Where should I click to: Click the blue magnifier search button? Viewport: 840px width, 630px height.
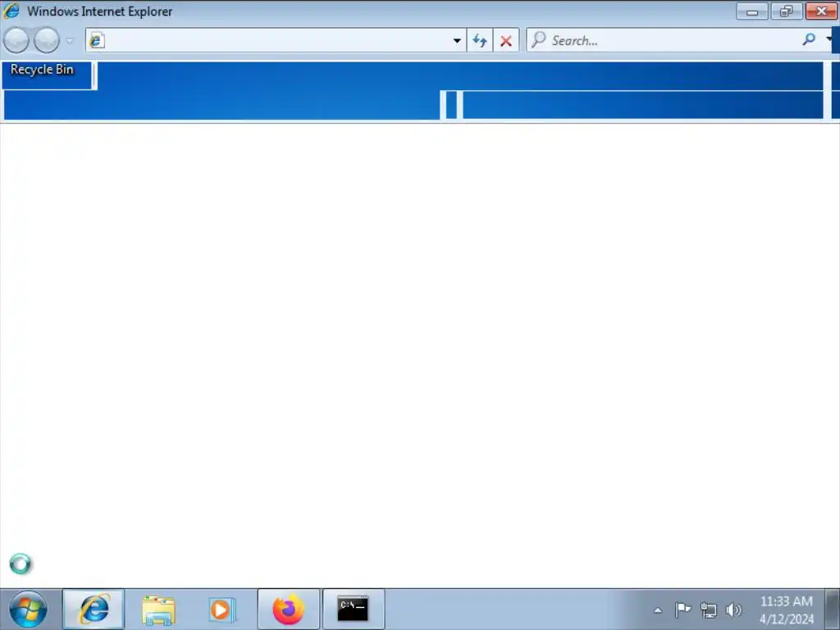pyautogui.click(x=809, y=39)
